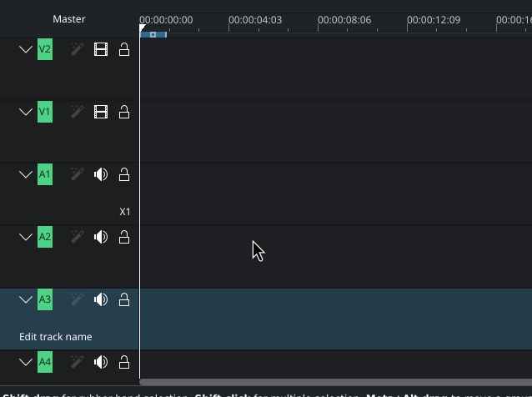Open effects wand on track A1
Image resolution: width=532 pixels, height=397 pixels.
77,174
